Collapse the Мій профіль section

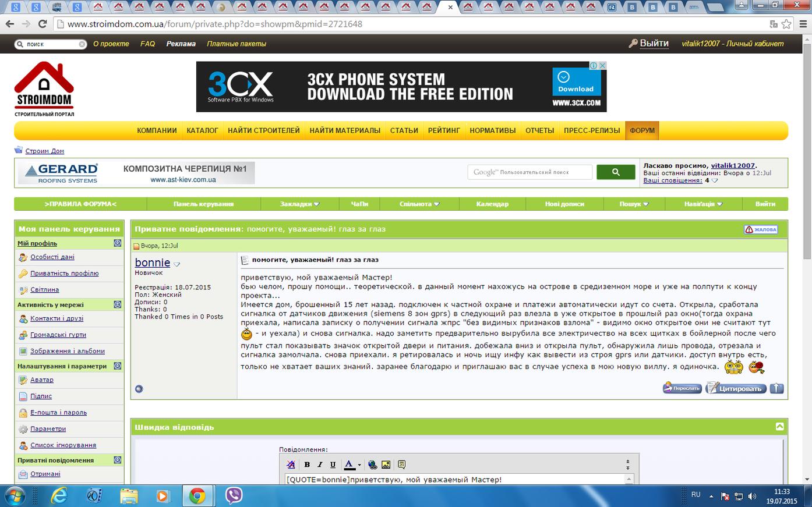tap(118, 243)
